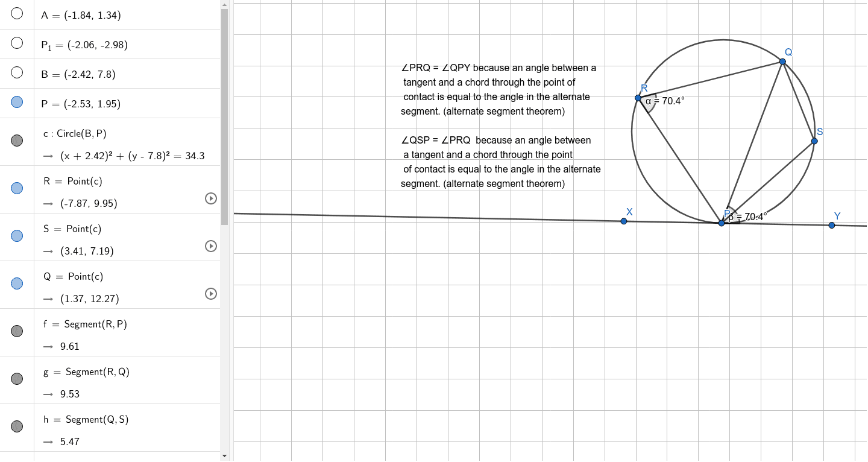Toggle visibility of point P₁
868x462 pixels.
click(17, 43)
